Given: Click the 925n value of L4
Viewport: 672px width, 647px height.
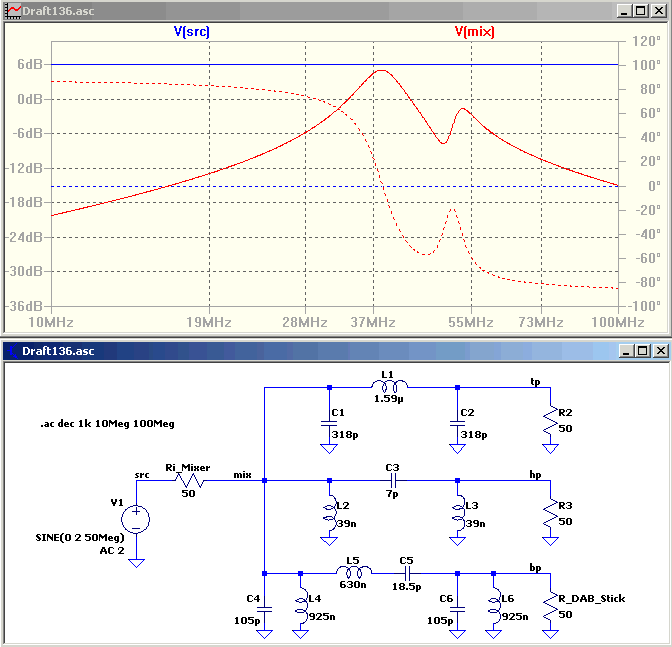Looking at the screenshot, I should point(322,617).
